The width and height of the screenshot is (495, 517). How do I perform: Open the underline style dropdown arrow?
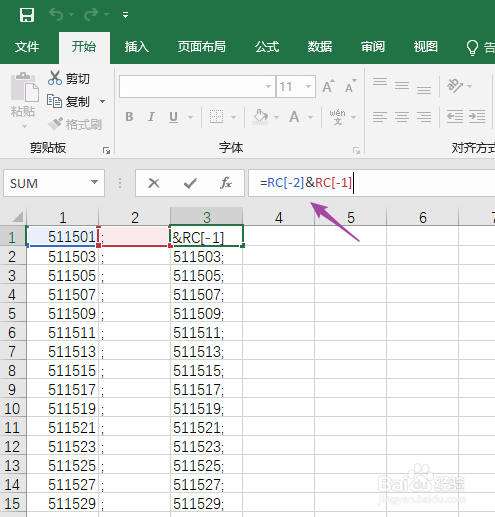[190, 117]
